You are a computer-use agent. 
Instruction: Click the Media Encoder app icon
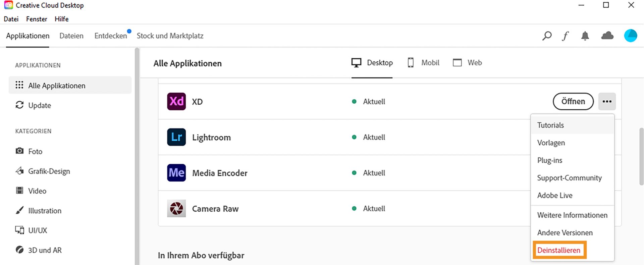click(176, 173)
